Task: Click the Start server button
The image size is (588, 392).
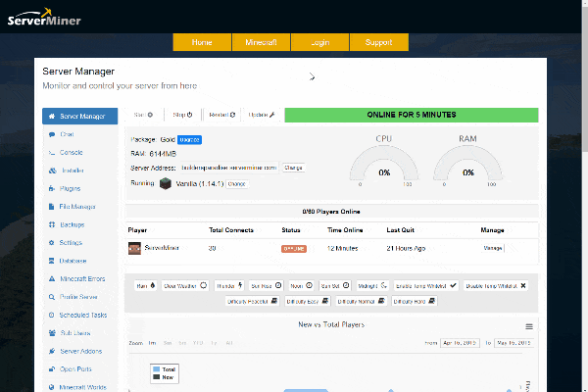Action: (x=144, y=115)
